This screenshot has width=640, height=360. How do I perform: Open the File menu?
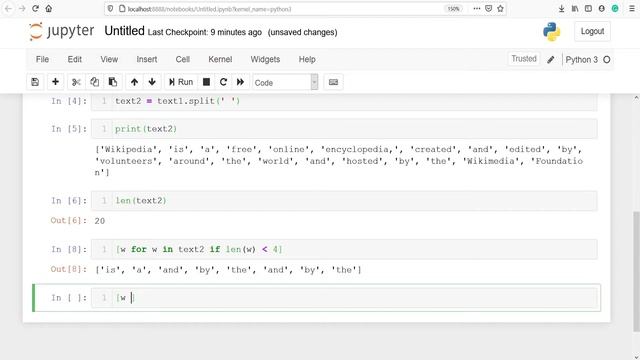[42, 59]
